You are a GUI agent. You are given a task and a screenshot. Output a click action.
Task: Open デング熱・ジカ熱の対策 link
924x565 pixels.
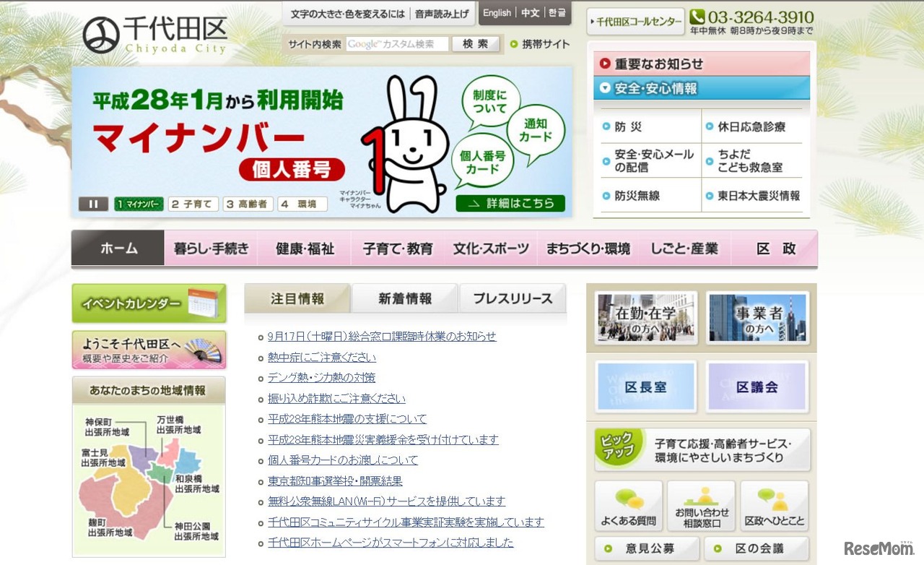click(x=321, y=378)
